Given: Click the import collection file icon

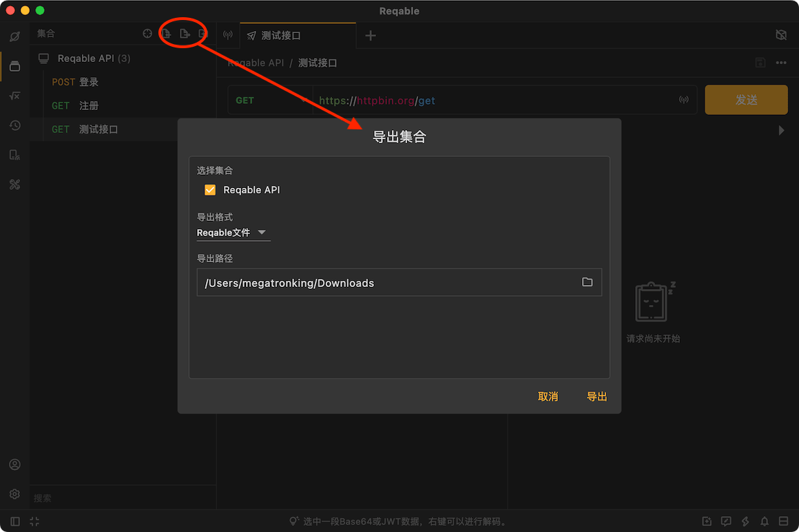Looking at the screenshot, I should pyautogui.click(x=166, y=34).
